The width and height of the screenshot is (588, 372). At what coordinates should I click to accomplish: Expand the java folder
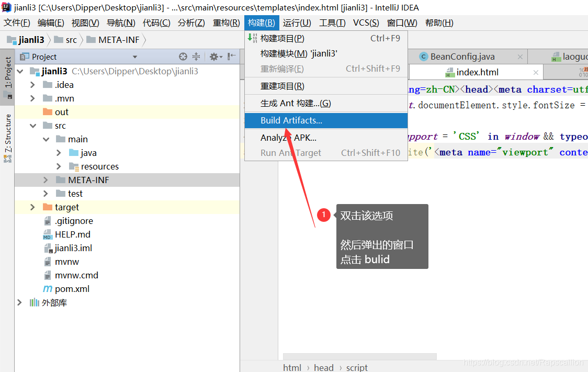tap(59, 153)
